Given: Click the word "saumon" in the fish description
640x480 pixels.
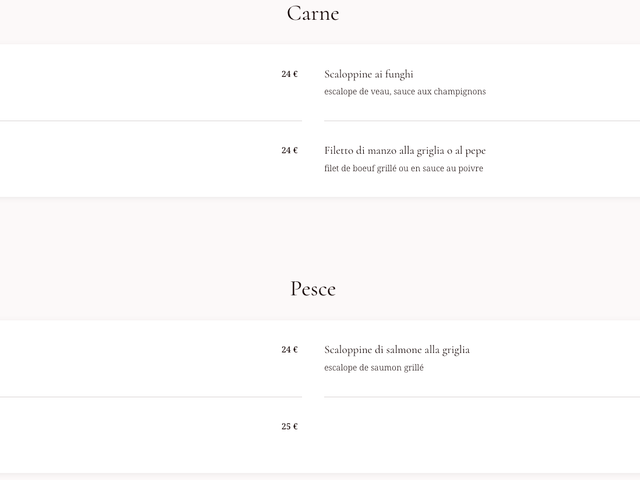Looking at the screenshot, I should (x=387, y=368).
